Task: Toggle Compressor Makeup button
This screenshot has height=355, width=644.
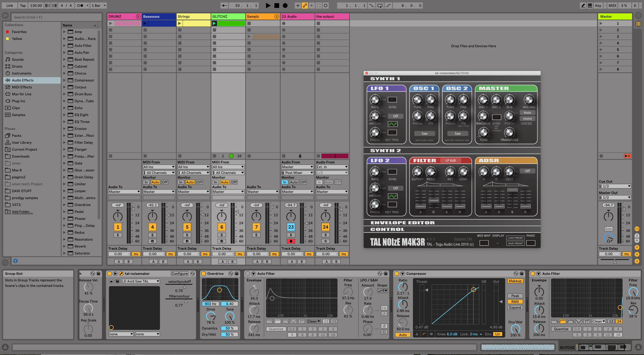Action: tap(515, 281)
